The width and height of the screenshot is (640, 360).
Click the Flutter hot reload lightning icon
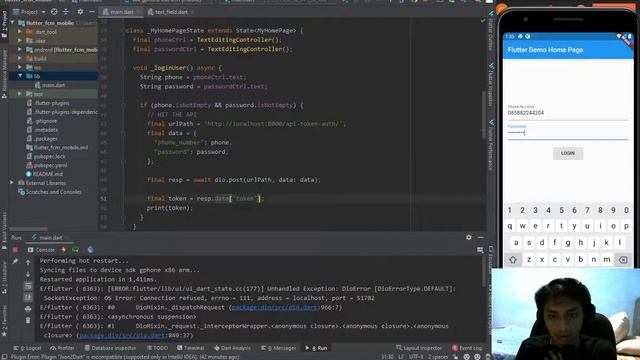click(64, 250)
